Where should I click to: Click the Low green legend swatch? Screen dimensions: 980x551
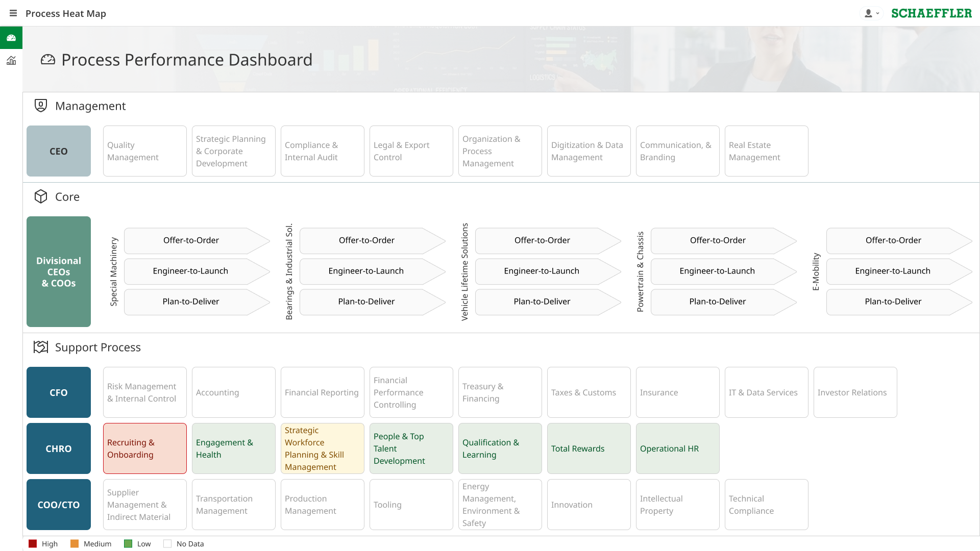128,544
